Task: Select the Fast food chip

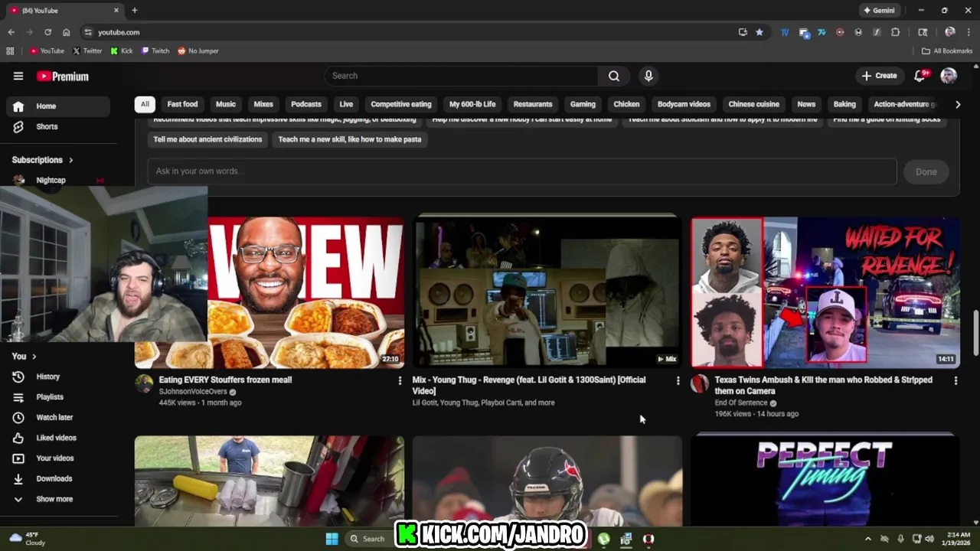Action: [x=182, y=104]
